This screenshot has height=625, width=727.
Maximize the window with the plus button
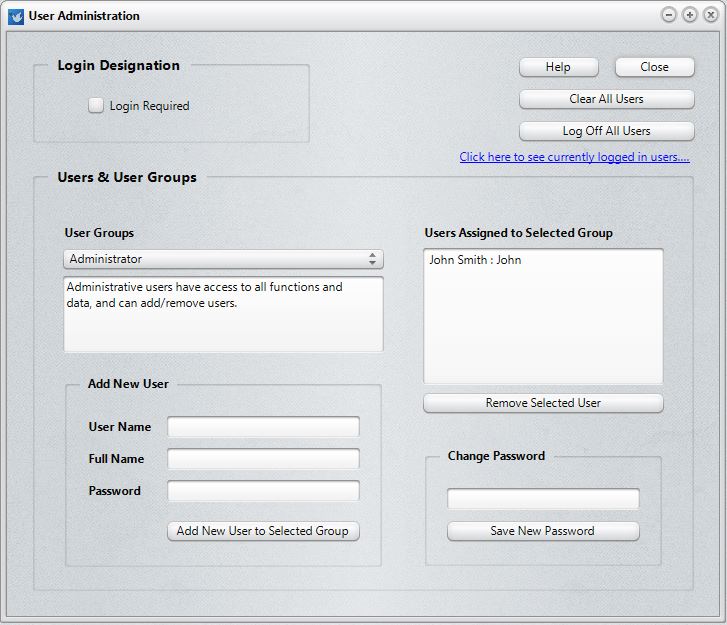click(x=689, y=15)
